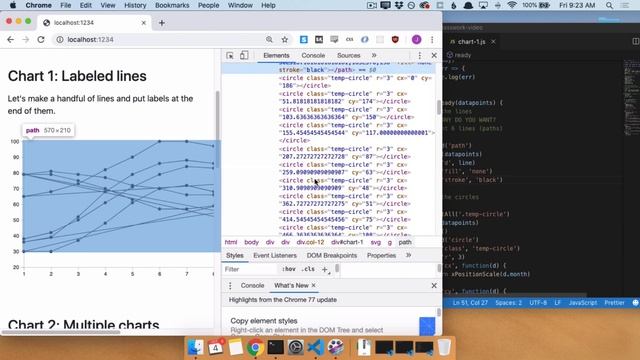Open Finder from the Dock

pyautogui.click(x=196, y=347)
